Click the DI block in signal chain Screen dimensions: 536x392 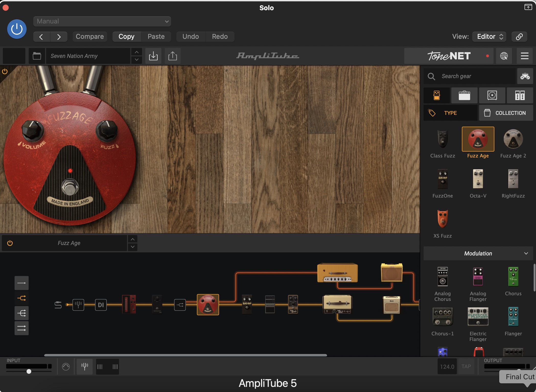tap(101, 305)
